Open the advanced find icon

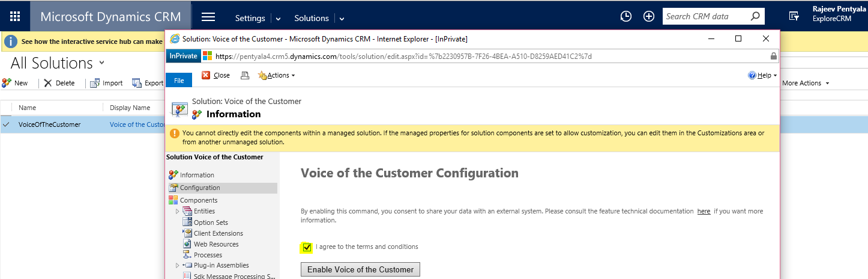(x=794, y=17)
